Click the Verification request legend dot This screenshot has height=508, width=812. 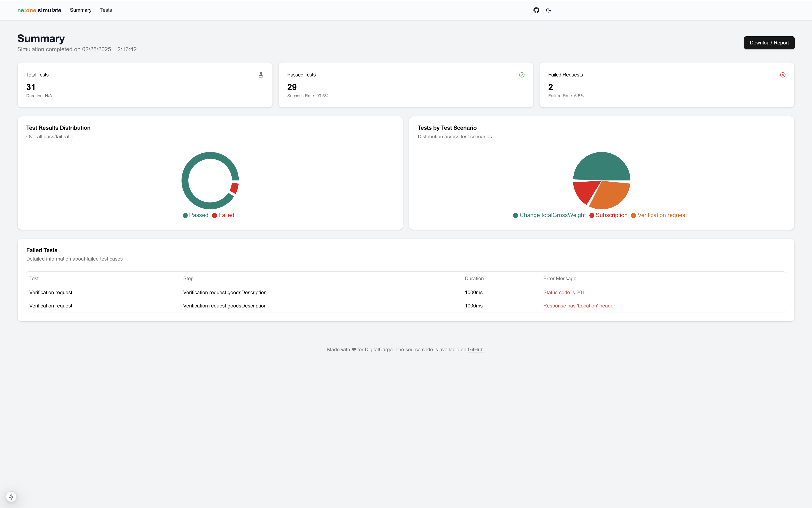[633, 215]
